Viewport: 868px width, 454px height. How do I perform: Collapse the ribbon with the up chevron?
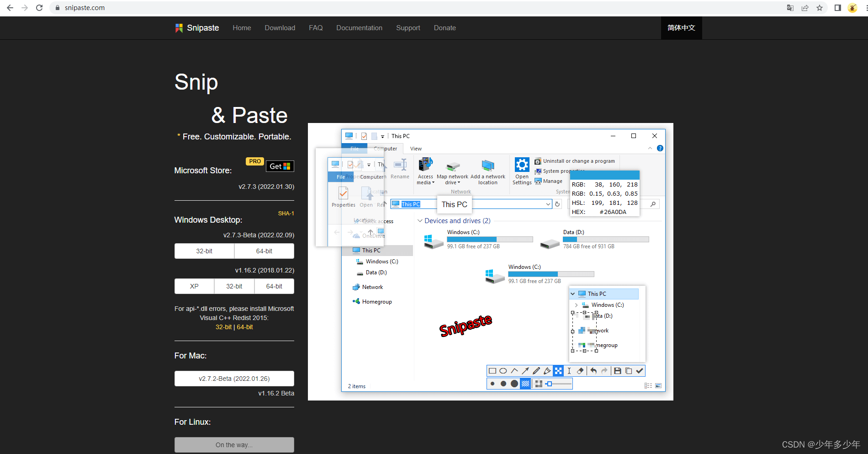click(650, 148)
